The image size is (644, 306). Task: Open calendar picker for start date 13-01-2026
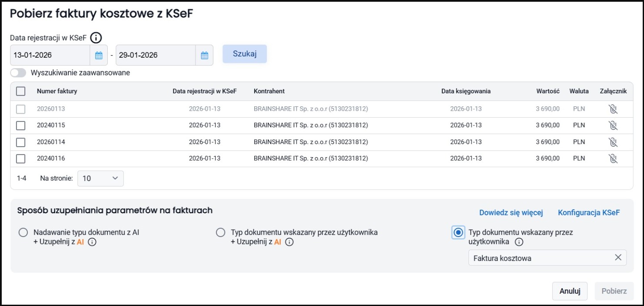coord(99,55)
